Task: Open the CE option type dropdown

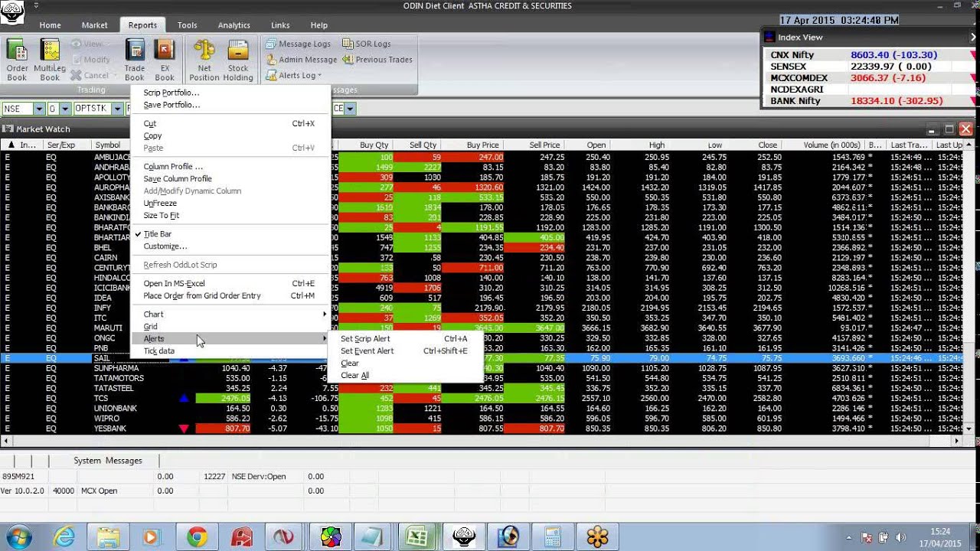Action: coord(350,109)
